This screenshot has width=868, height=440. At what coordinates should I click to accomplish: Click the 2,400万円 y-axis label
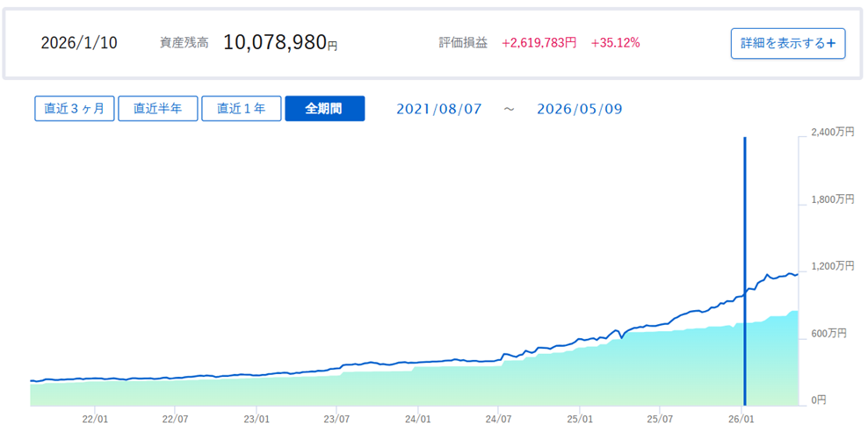[833, 132]
